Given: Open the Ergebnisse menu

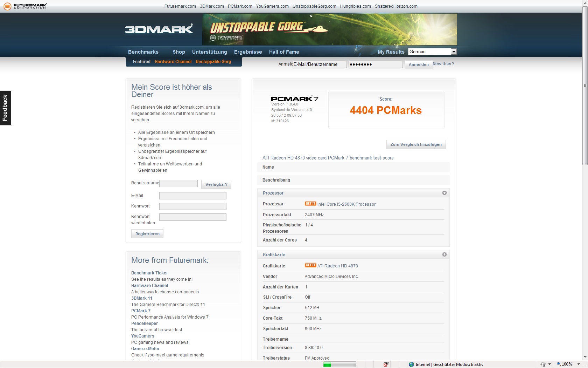Looking at the screenshot, I should pos(248,52).
